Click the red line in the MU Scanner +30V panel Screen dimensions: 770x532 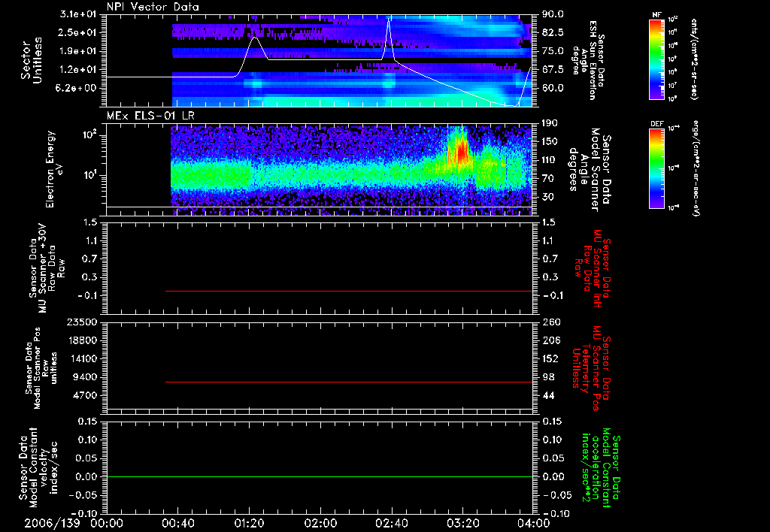tap(349, 291)
